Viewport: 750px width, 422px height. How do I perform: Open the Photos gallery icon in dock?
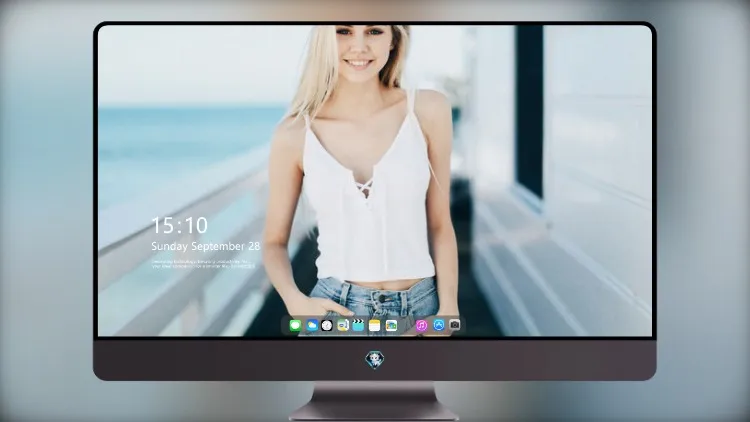tap(391, 325)
